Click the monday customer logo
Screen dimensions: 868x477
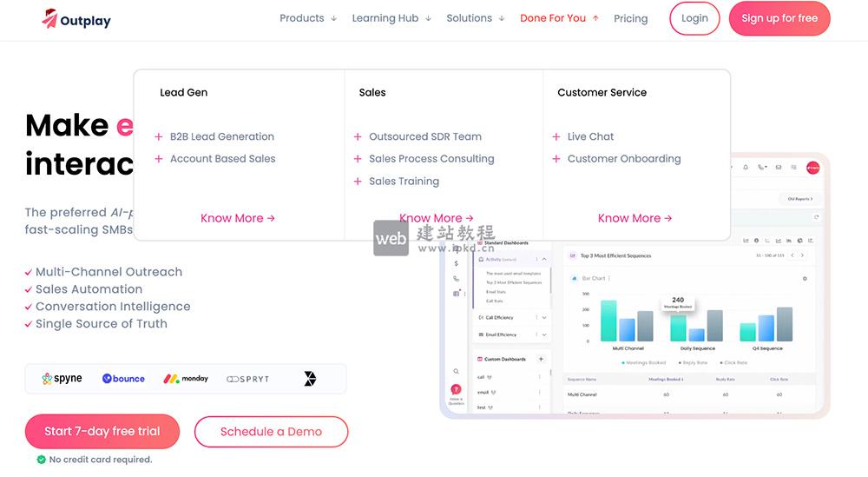186,379
